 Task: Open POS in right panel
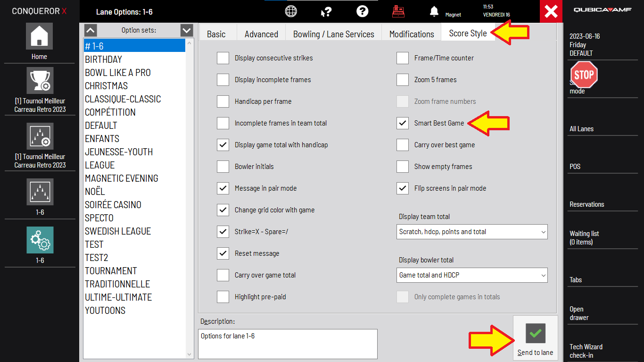[x=603, y=167]
